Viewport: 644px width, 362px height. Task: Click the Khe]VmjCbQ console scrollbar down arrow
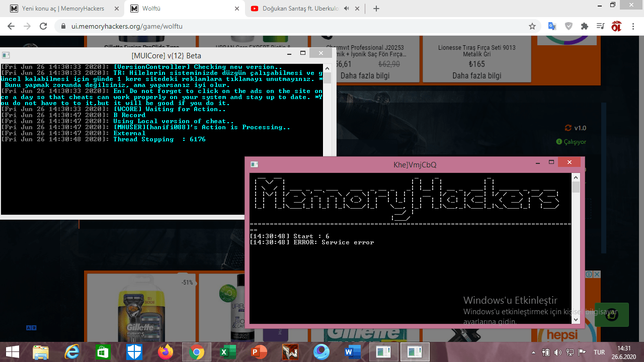click(x=576, y=319)
